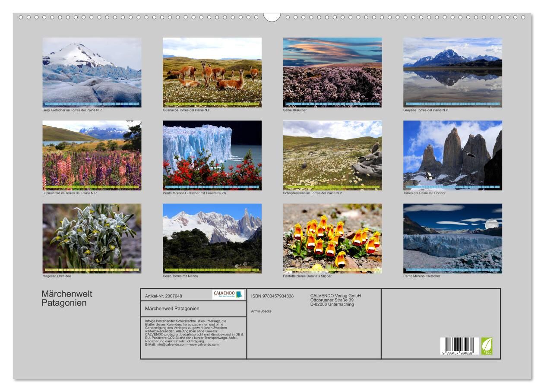Click the calendar hanger notch at top
Viewport: 544px width, 392px height.
(272, 17)
